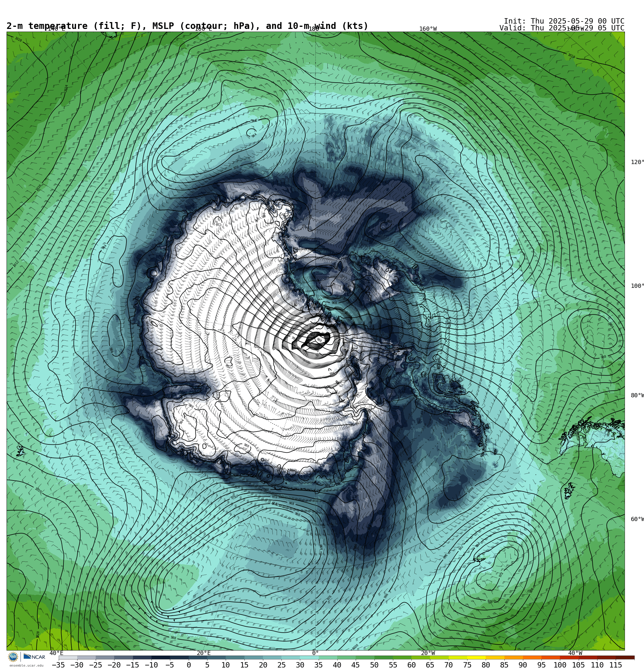Pick the green colorbar swatch between 50 and 55
Screen dimensions: 644x669
coord(384,657)
